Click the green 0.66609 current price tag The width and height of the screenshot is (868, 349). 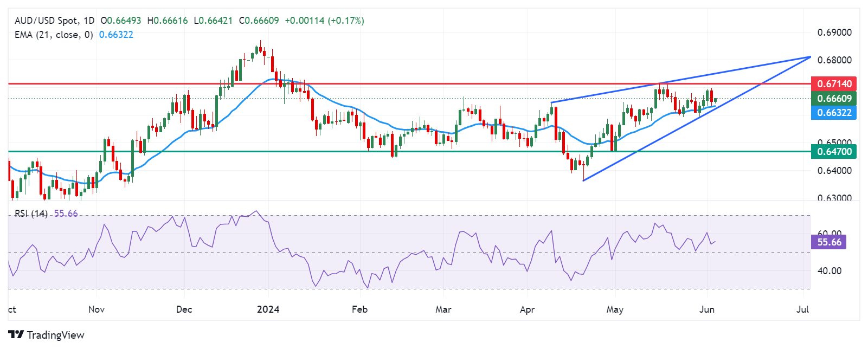pyautogui.click(x=834, y=98)
